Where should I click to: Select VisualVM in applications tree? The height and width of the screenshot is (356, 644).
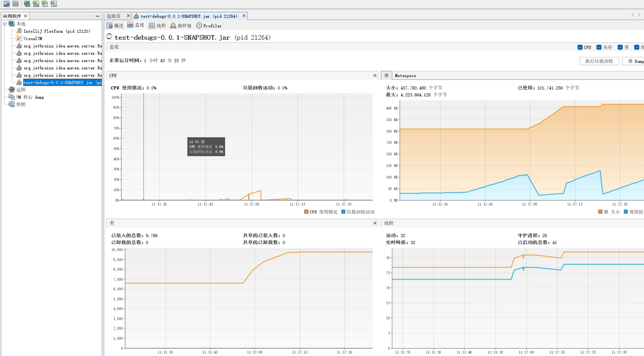click(x=33, y=39)
